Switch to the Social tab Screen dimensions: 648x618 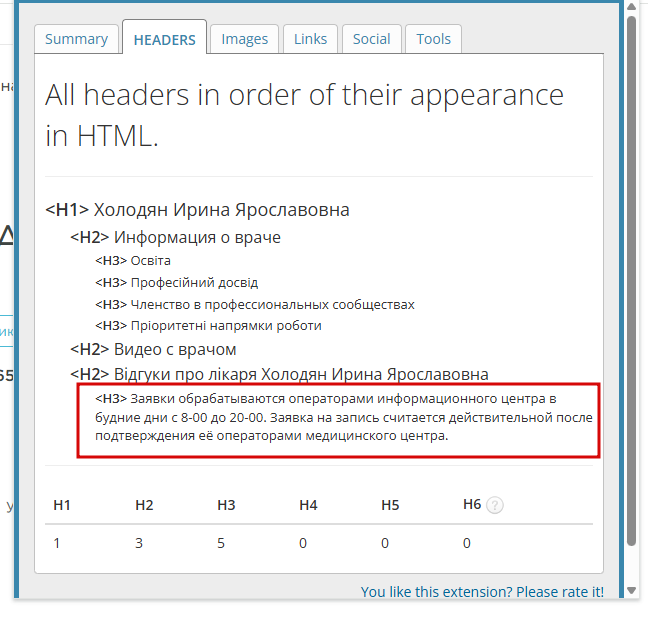[x=372, y=39]
